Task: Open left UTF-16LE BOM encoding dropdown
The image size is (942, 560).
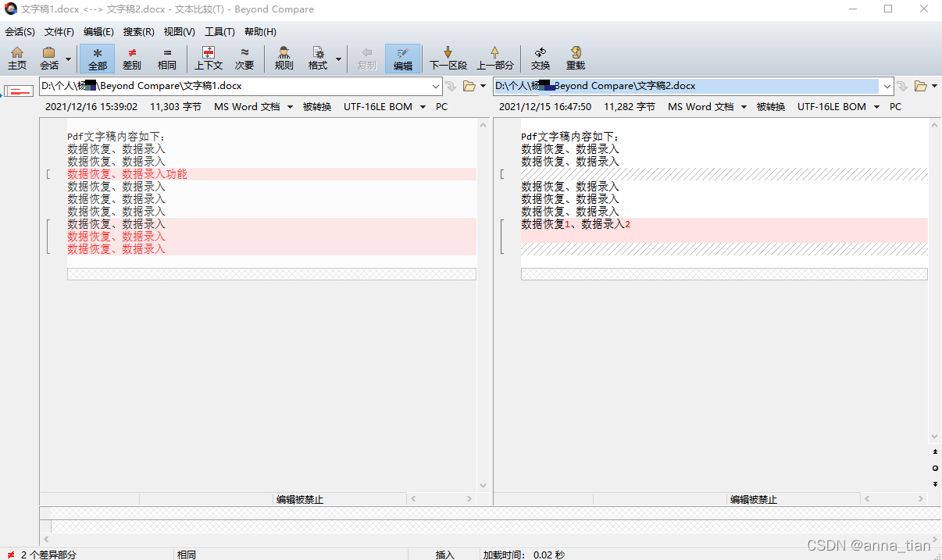Action: click(385, 107)
